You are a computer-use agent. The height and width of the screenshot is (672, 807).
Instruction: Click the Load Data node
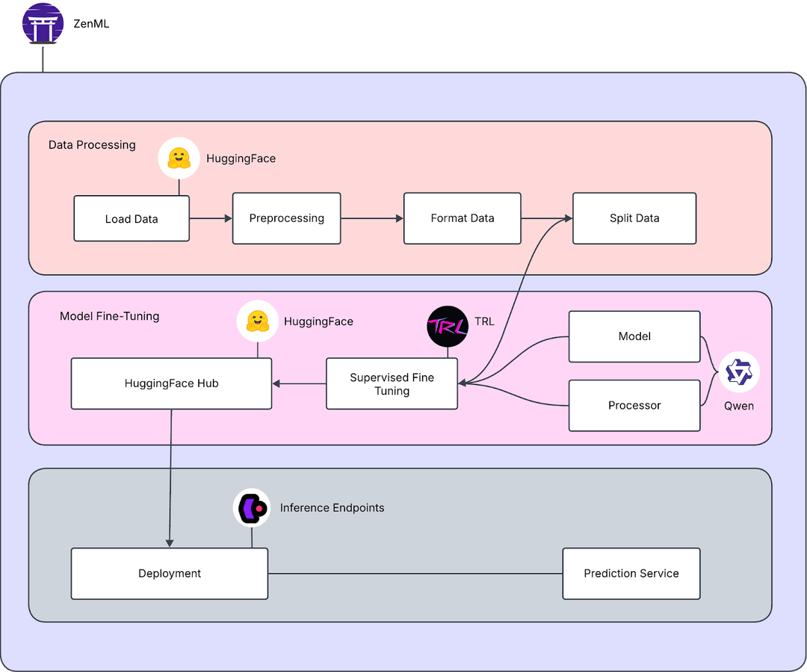coord(132,218)
